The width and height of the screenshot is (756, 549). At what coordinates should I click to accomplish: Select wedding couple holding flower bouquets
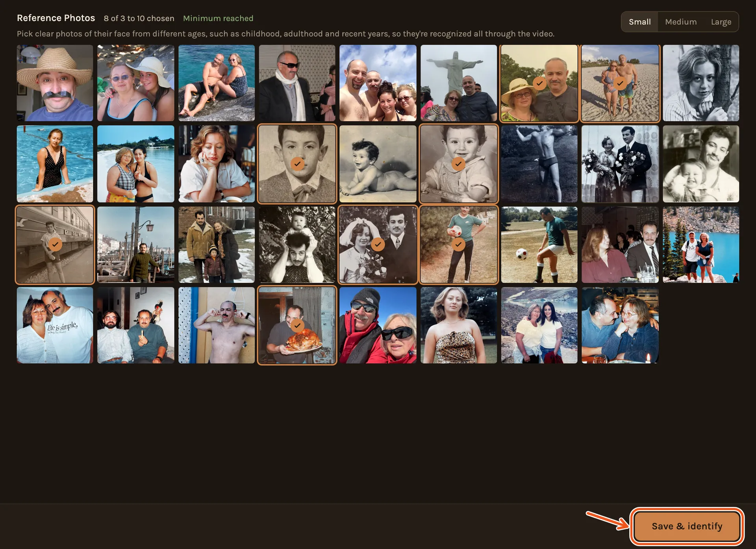pyautogui.click(x=620, y=164)
